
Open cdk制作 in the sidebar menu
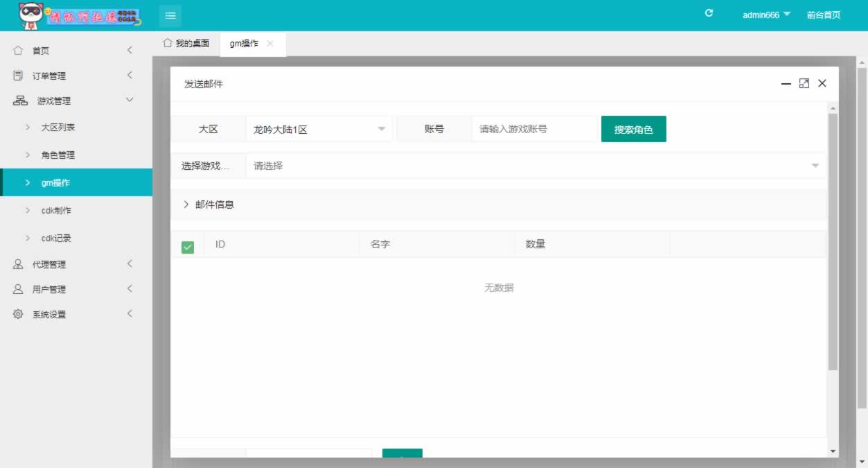point(56,210)
